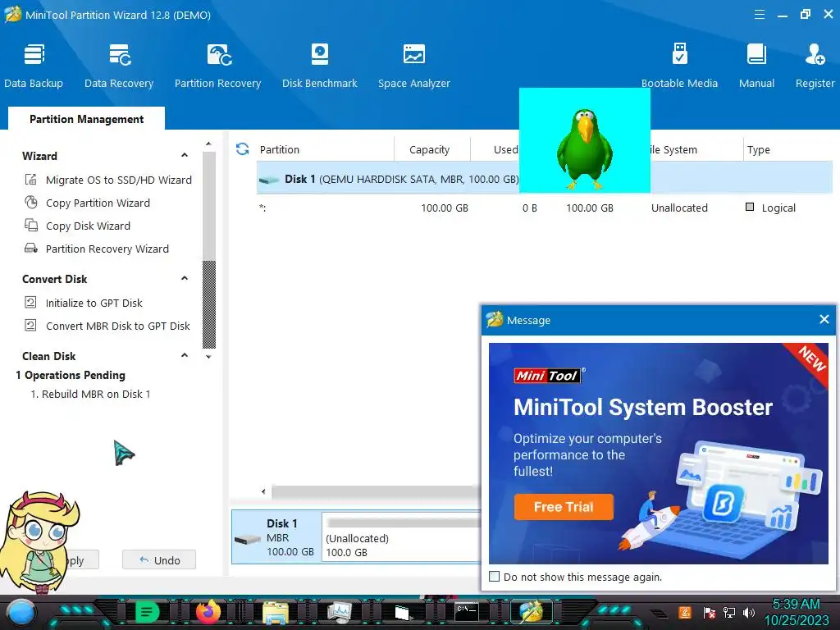Sort by the Capacity column header

[x=429, y=150]
